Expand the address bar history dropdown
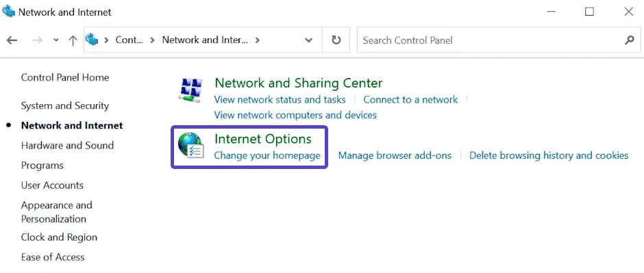This screenshot has height=273, width=644. 308,40
